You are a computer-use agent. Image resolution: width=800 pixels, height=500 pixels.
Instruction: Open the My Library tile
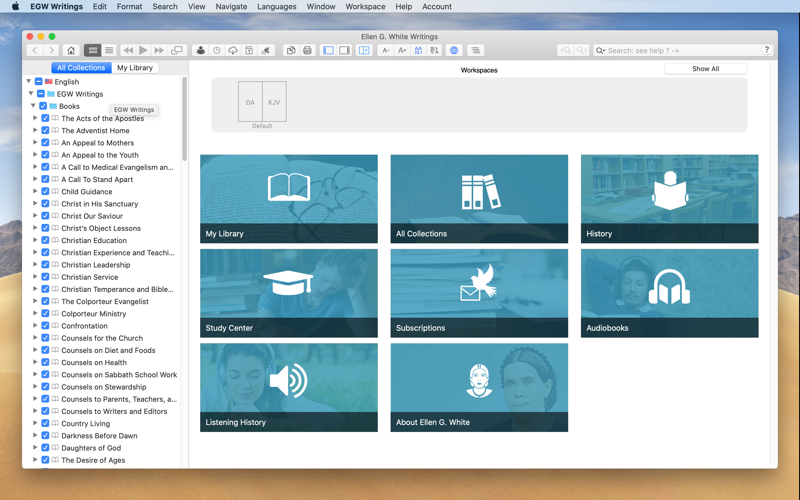289,198
